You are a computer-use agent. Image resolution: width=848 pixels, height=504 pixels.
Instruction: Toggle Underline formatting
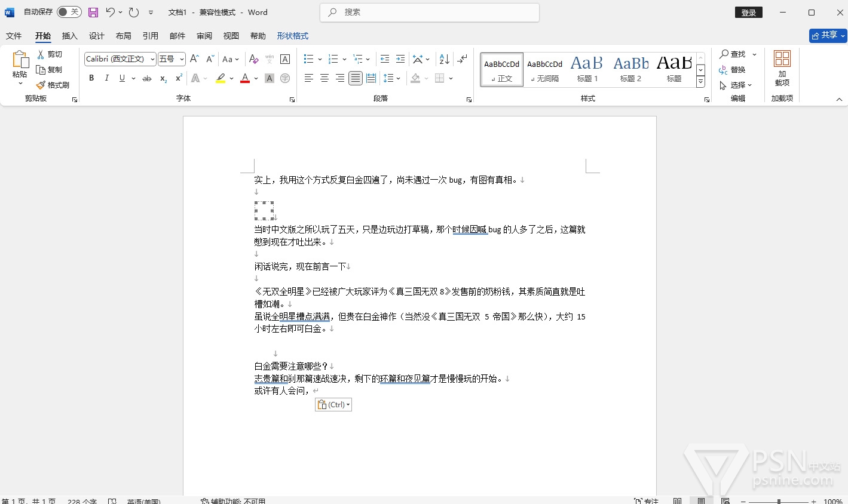click(122, 78)
